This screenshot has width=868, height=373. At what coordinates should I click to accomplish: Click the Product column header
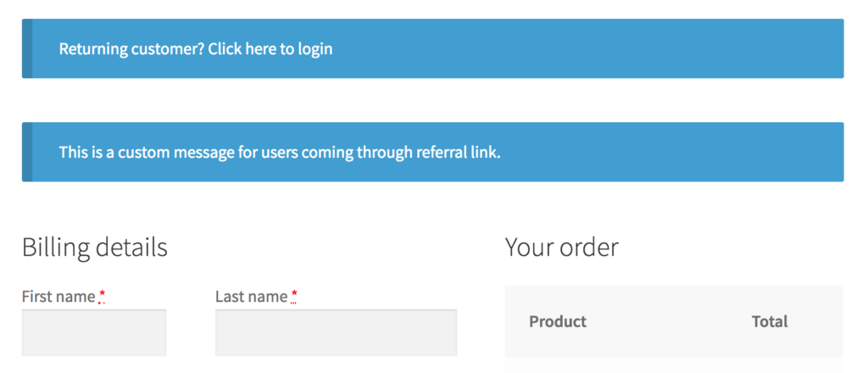coord(557,321)
